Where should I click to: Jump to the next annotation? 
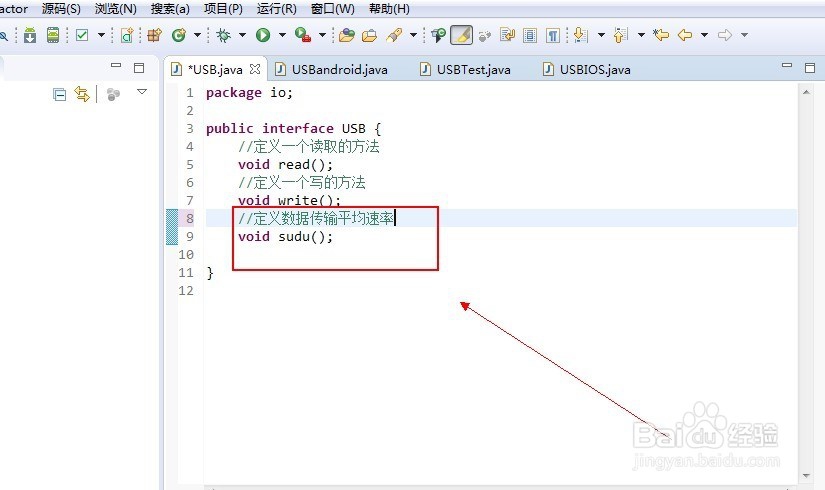(x=580, y=35)
